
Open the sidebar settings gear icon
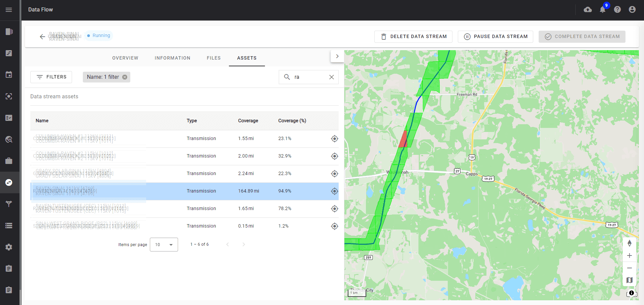[x=9, y=247]
